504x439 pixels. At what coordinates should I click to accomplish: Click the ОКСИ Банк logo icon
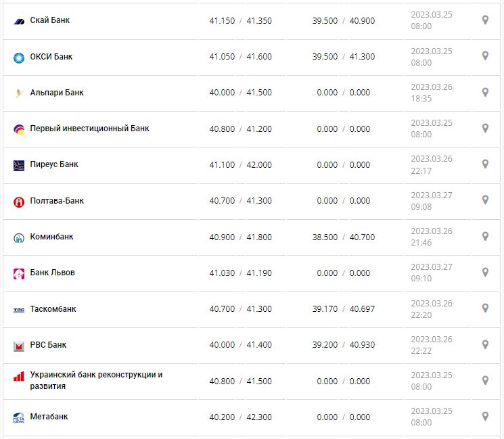(x=19, y=57)
